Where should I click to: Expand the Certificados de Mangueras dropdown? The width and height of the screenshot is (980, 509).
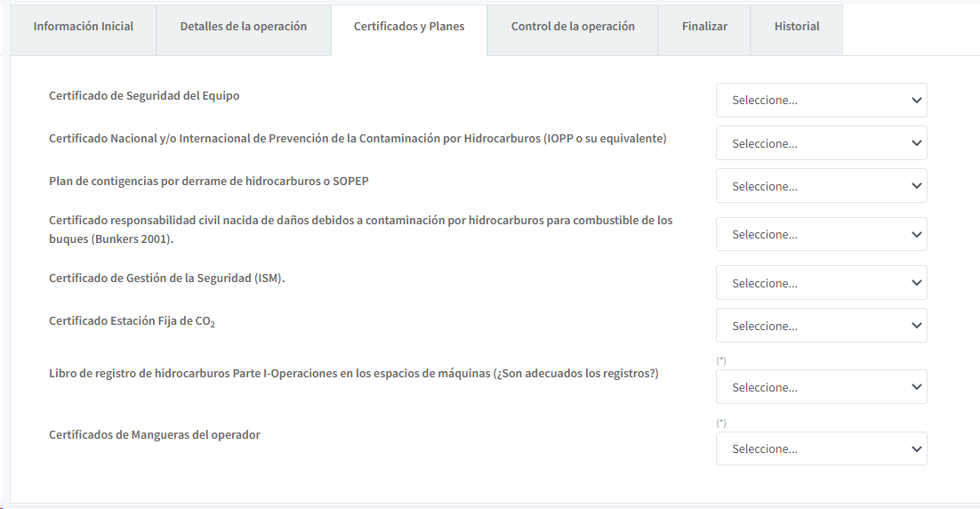[x=821, y=449]
